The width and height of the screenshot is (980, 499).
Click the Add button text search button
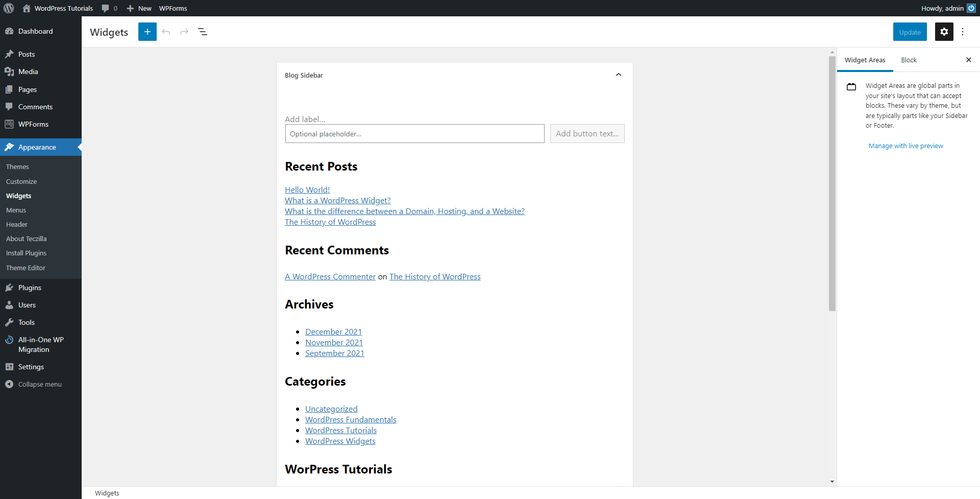tap(587, 134)
